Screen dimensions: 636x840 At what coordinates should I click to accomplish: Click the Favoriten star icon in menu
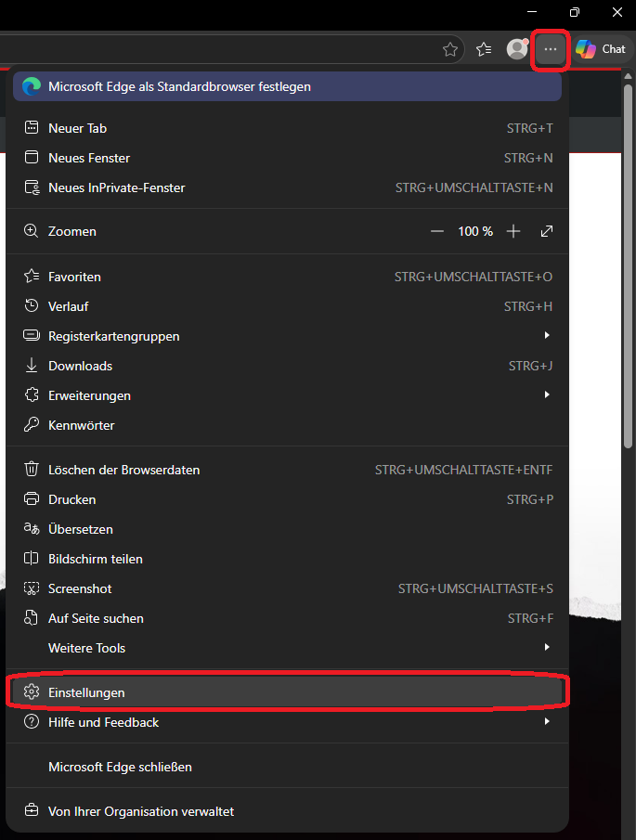point(32,276)
